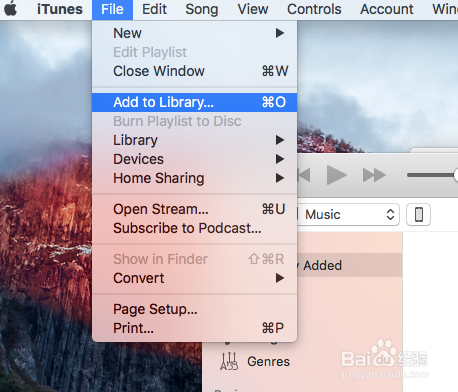Click the previous track rewind button
The width and height of the screenshot is (458, 392).
point(304,175)
